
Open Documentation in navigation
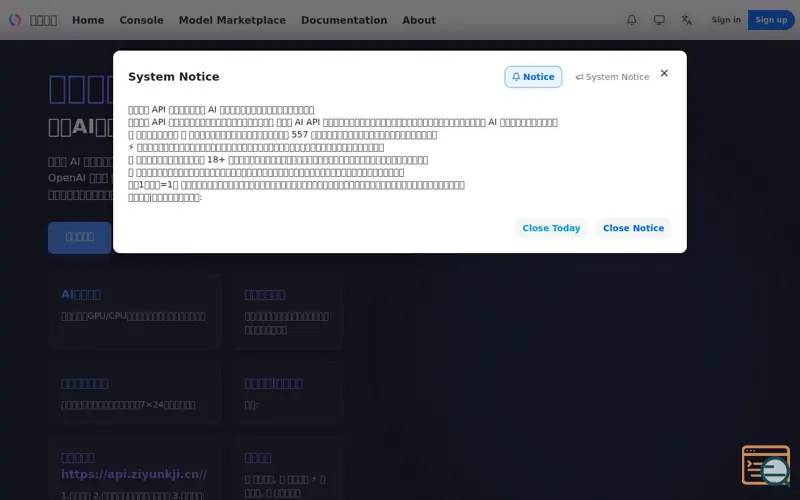344,20
